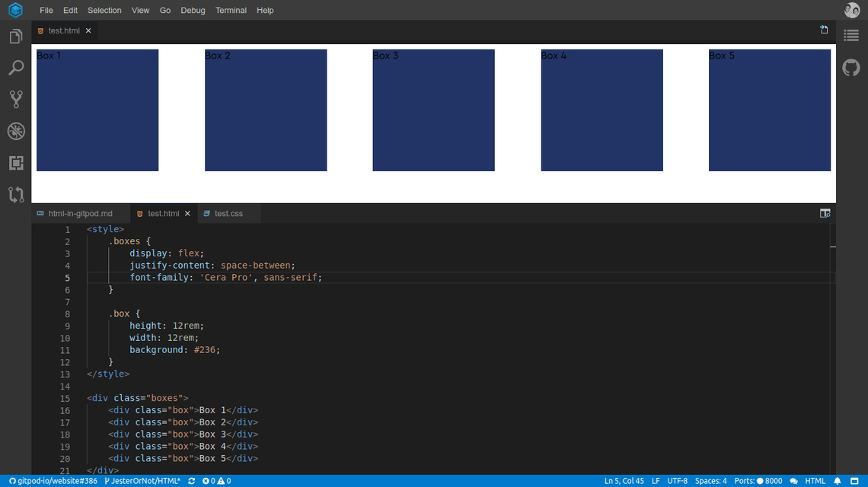Click height: 12rem declaration in code

click(x=167, y=326)
